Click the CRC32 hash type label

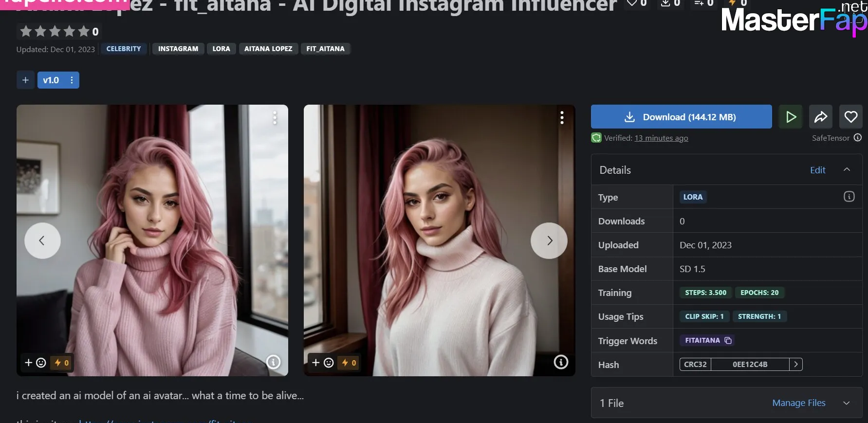[x=695, y=364]
